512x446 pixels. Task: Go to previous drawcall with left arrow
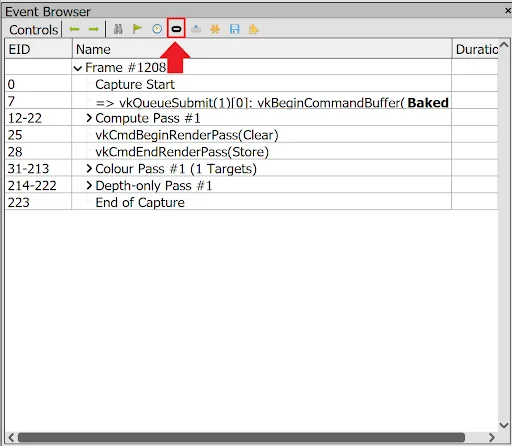point(74,29)
